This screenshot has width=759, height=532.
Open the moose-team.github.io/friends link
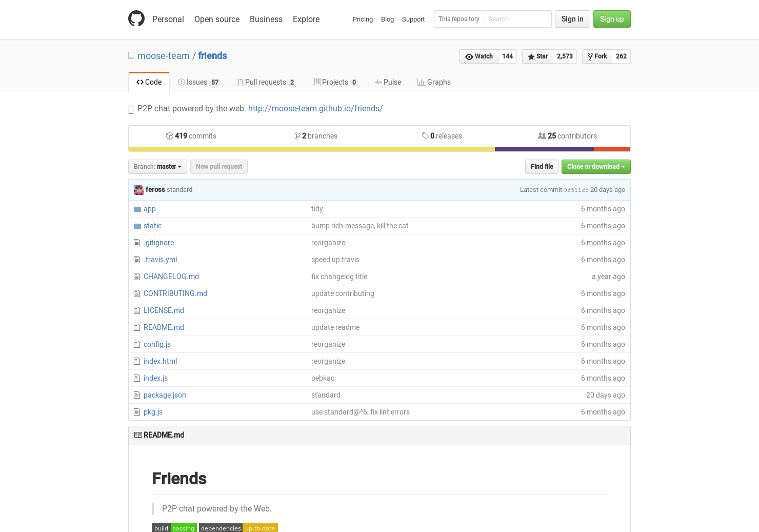click(315, 109)
